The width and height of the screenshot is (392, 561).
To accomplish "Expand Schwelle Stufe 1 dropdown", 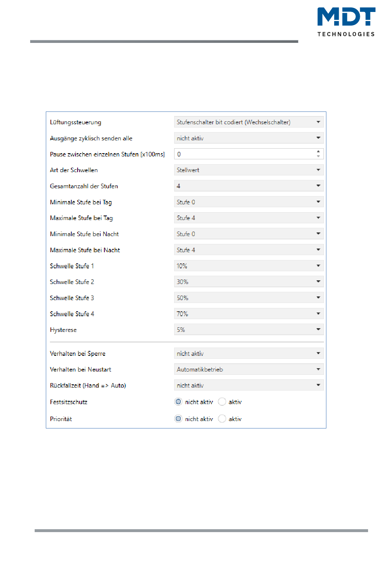I will [x=249, y=266].
